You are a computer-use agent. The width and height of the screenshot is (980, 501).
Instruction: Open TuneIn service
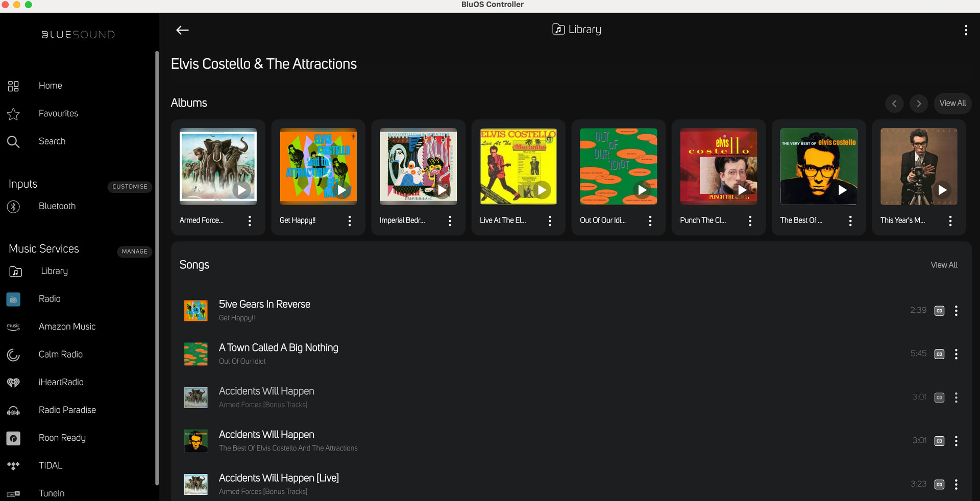click(x=52, y=493)
